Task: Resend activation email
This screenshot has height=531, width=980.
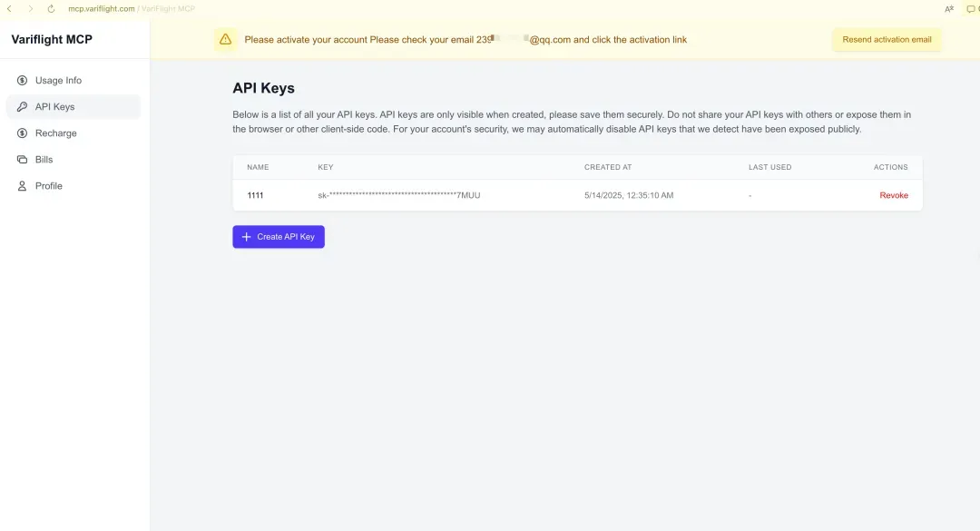Action: click(887, 40)
